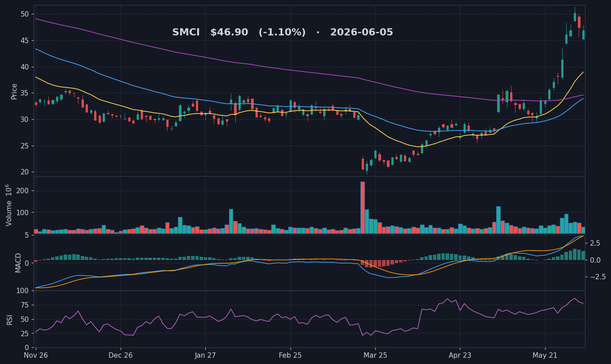Screen dimensions: 611x364
Task: Click the price axis value 25
Action: point(25,146)
